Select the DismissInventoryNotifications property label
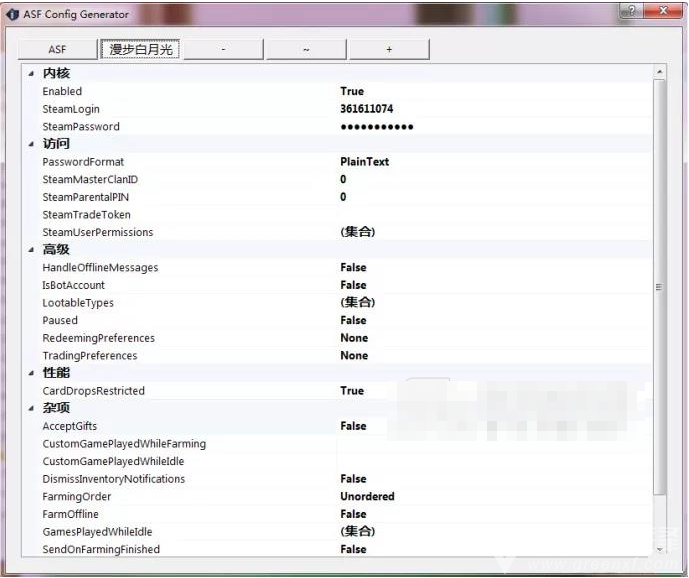Image resolution: width=689 pixels, height=578 pixels. (114, 479)
